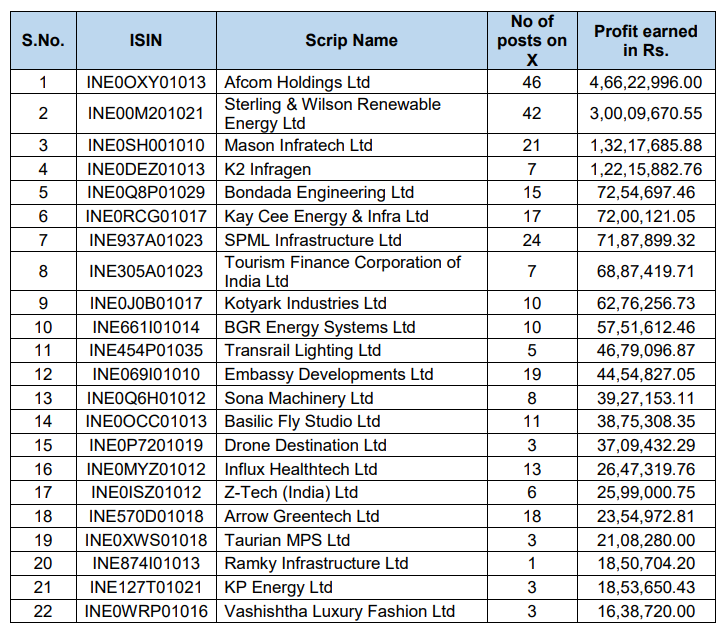Click profit value '18,50,704.20'

646,563
